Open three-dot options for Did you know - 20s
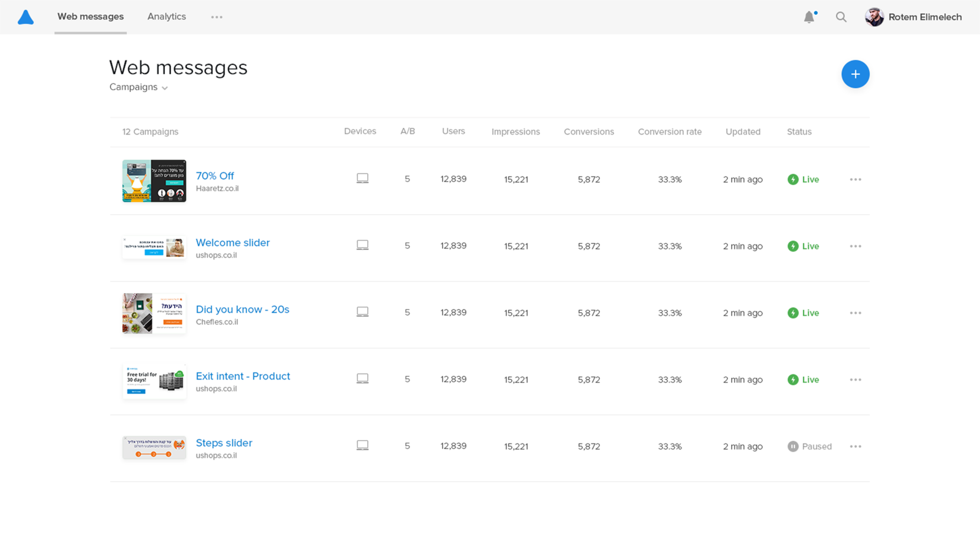980x542 pixels. pos(856,313)
